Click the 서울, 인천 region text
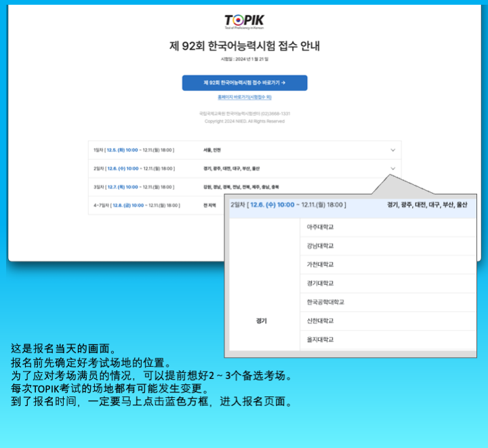The height and width of the screenshot is (448, 488). (212, 150)
